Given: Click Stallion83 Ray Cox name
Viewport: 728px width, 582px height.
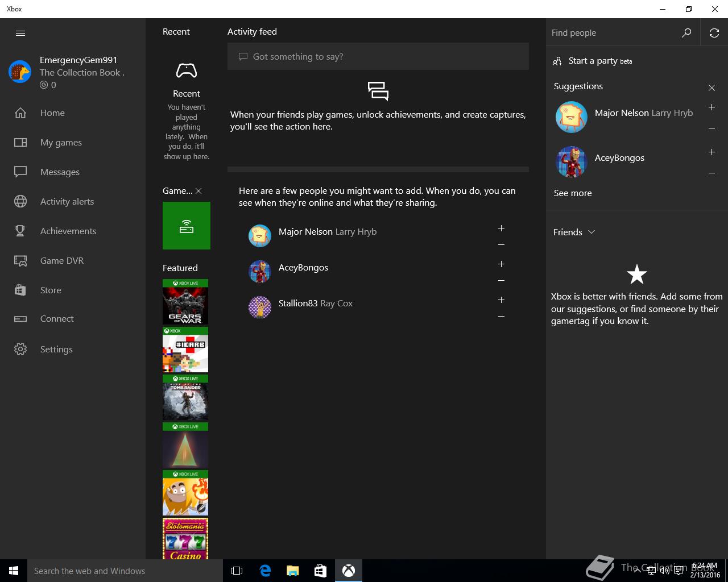Looking at the screenshot, I should pyautogui.click(x=316, y=303).
